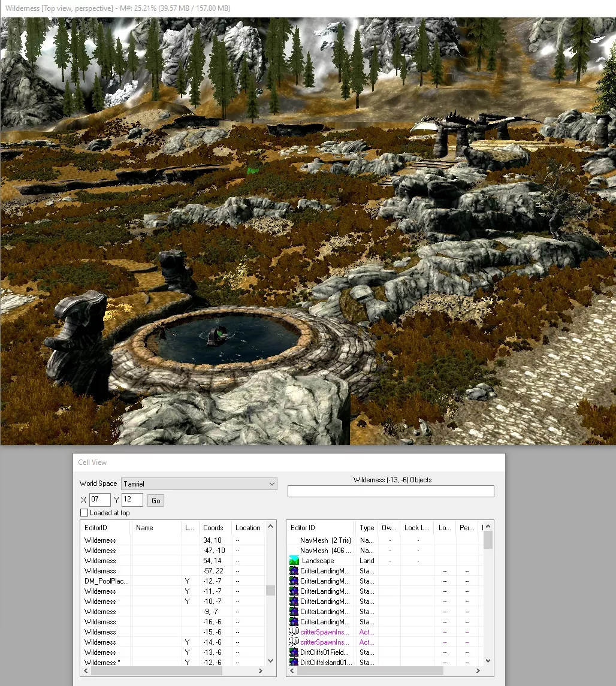Select Wilderness cell at coords -10, -7

pyautogui.click(x=173, y=602)
